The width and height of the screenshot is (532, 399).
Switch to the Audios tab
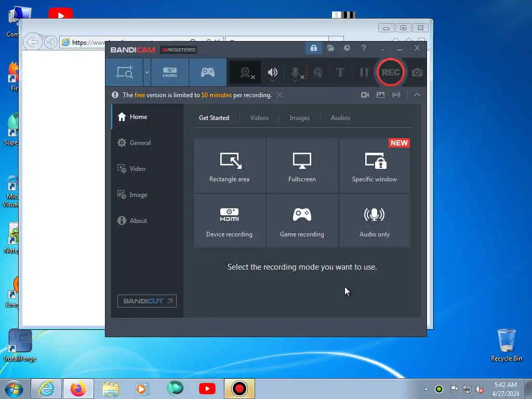click(x=340, y=118)
